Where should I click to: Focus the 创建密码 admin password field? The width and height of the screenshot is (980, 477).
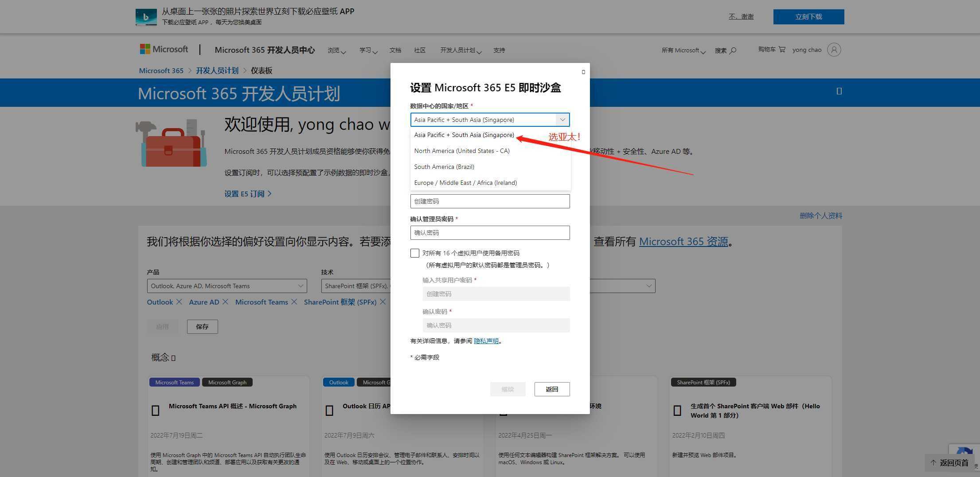pyautogui.click(x=490, y=201)
